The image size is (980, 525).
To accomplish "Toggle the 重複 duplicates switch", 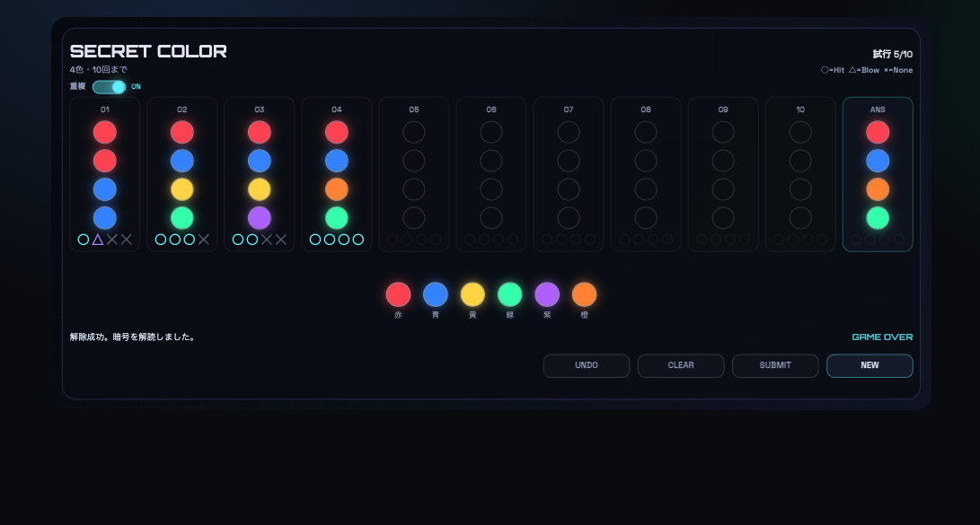I will (109, 87).
